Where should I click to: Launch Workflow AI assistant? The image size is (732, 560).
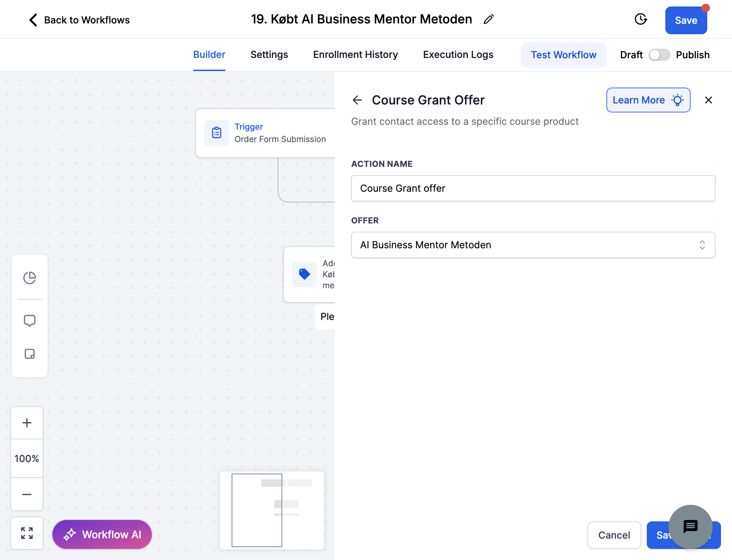[102, 534]
